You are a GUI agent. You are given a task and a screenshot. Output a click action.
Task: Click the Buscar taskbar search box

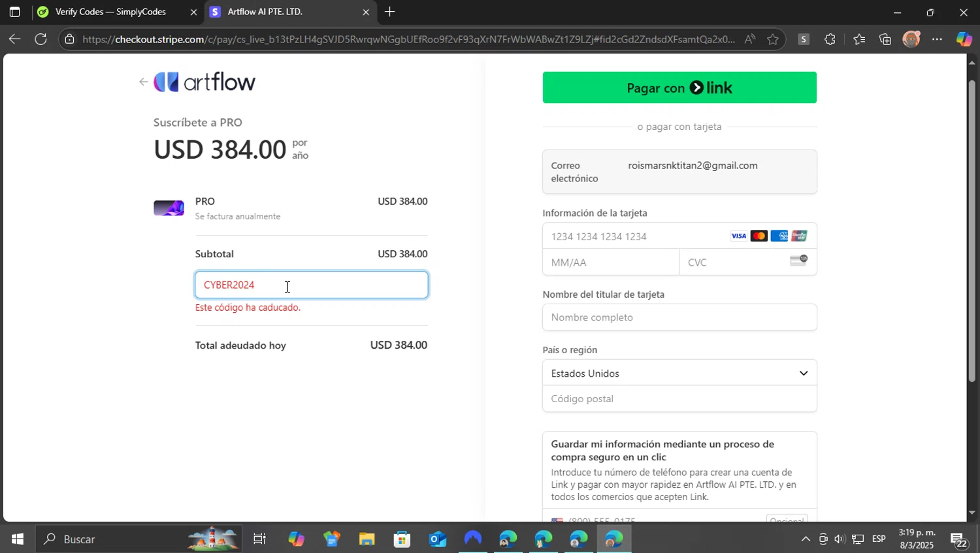click(x=139, y=539)
